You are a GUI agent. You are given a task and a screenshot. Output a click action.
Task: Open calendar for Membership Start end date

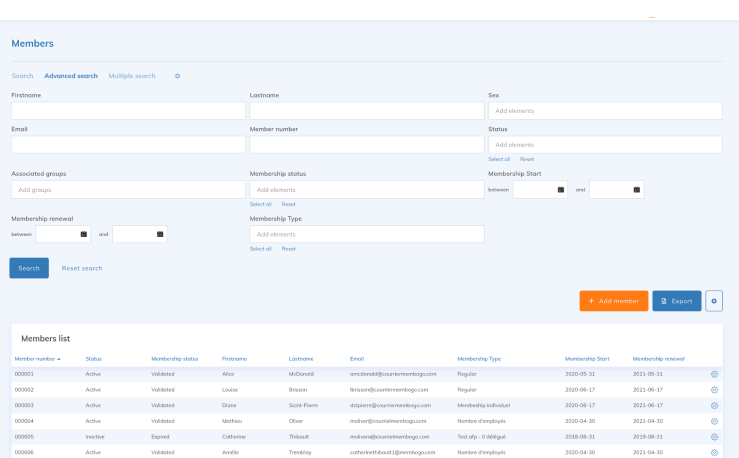click(x=636, y=189)
